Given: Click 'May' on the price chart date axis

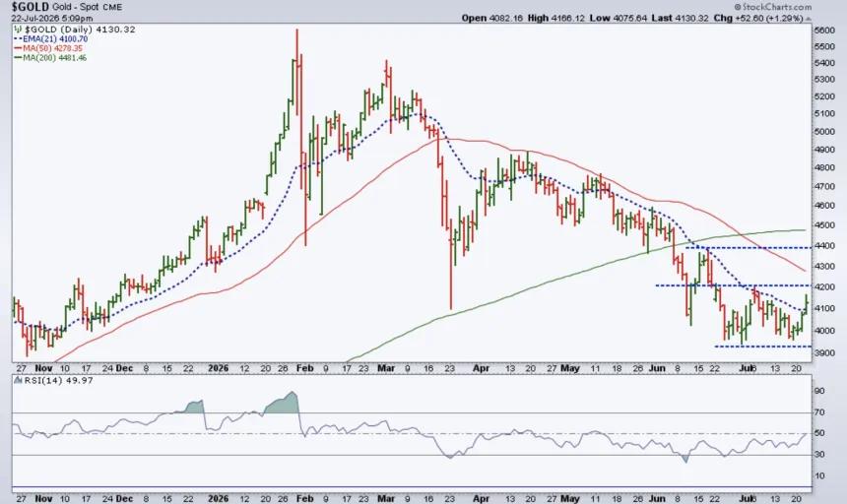Looking at the screenshot, I should point(570,368).
